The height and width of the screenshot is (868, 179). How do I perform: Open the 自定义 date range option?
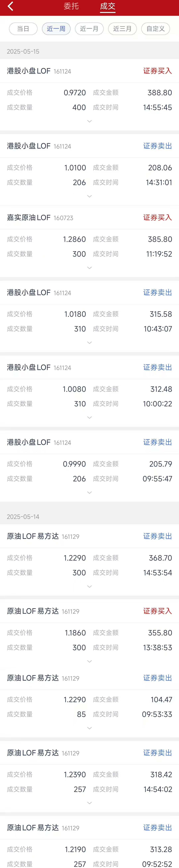[x=155, y=29]
